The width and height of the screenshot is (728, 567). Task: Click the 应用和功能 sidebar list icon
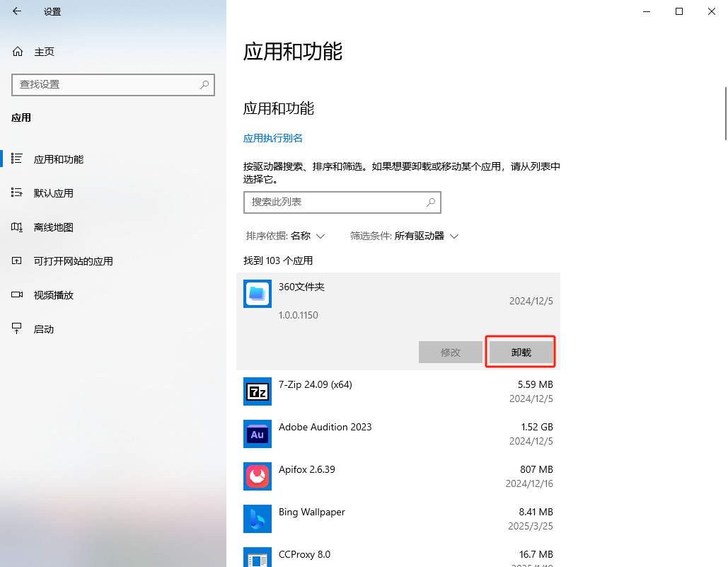17,159
